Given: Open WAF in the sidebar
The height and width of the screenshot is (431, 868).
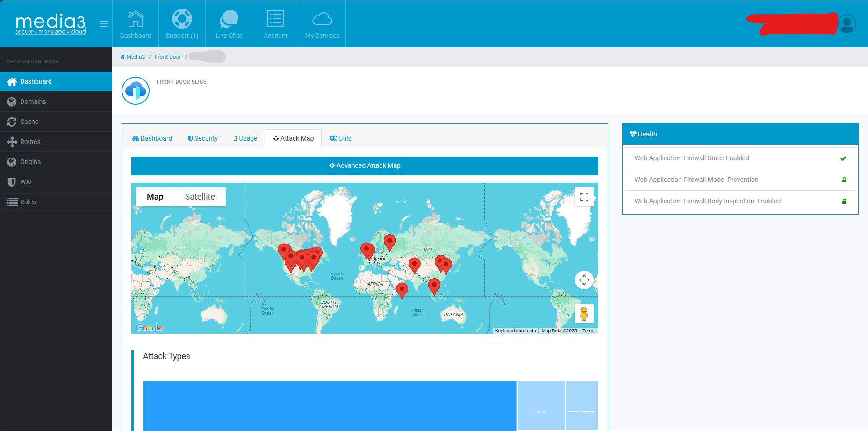Looking at the screenshot, I should (56, 182).
